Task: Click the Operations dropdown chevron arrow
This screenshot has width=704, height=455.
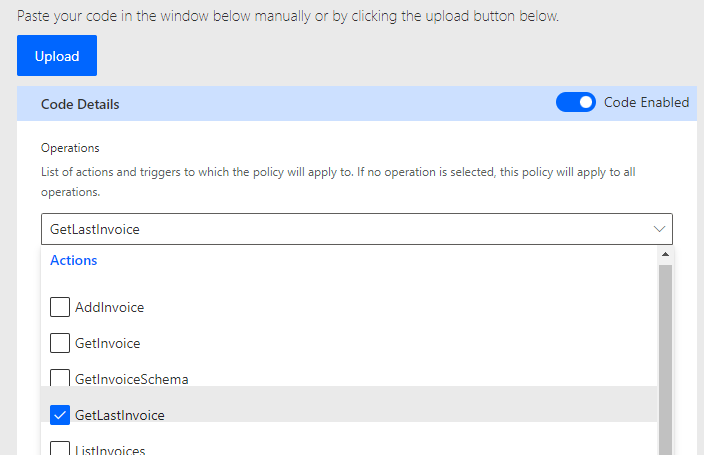Action: [x=660, y=229]
